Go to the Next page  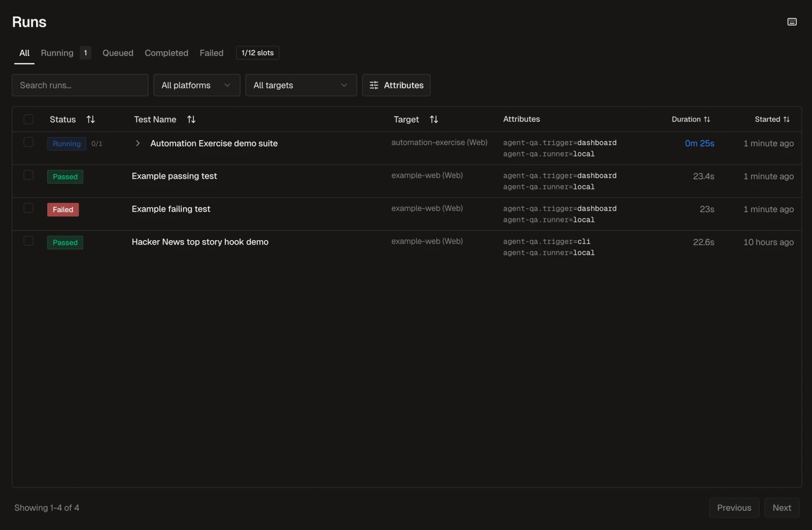[x=782, y=508]
